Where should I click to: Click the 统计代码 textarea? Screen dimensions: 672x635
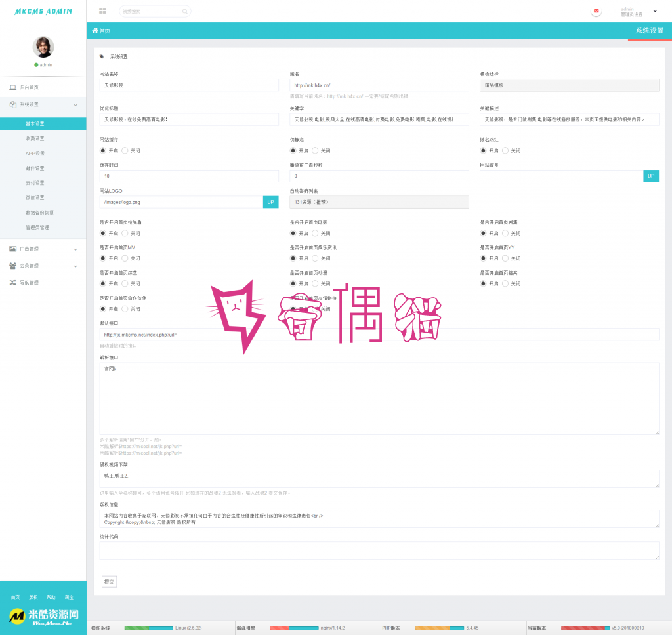click(x=379, y=550)
